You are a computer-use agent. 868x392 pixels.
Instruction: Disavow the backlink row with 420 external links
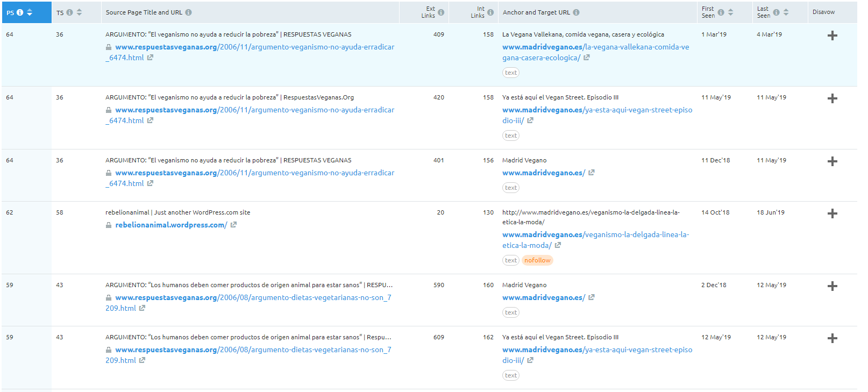[x=833, y=98]
